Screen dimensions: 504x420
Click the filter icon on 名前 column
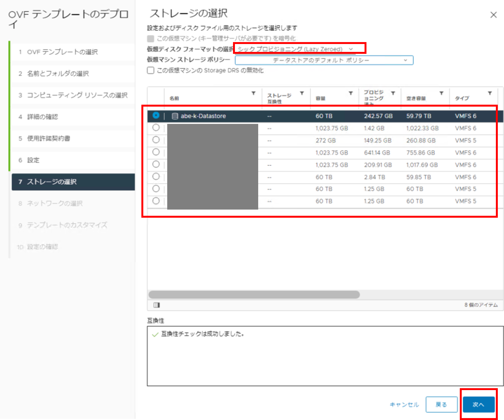coord(253,93)
